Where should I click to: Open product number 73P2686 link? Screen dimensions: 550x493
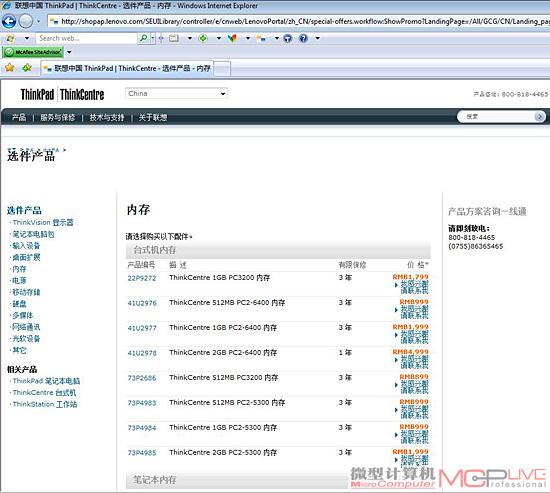click(142, 378)
